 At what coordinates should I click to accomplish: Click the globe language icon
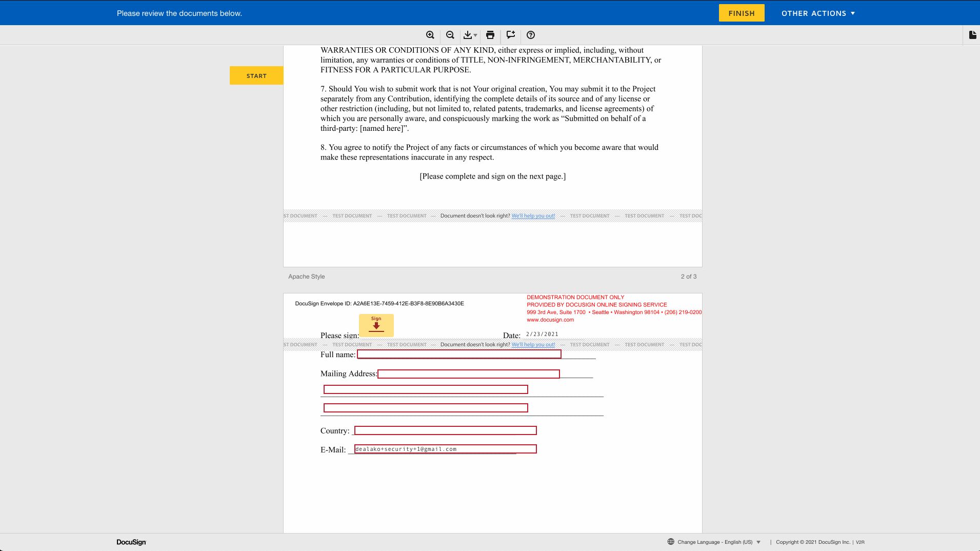671,542
